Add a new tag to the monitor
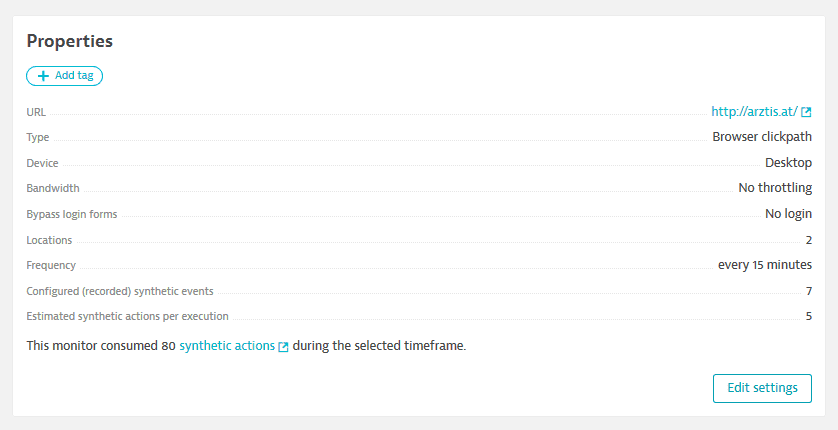Viewport: 838px width, 430px height. 65,76
